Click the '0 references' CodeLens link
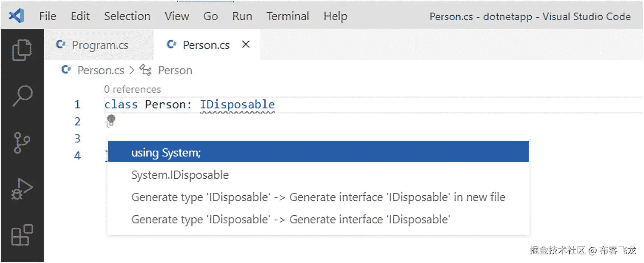This screenshot has height=263, width=644. [132, 89]
